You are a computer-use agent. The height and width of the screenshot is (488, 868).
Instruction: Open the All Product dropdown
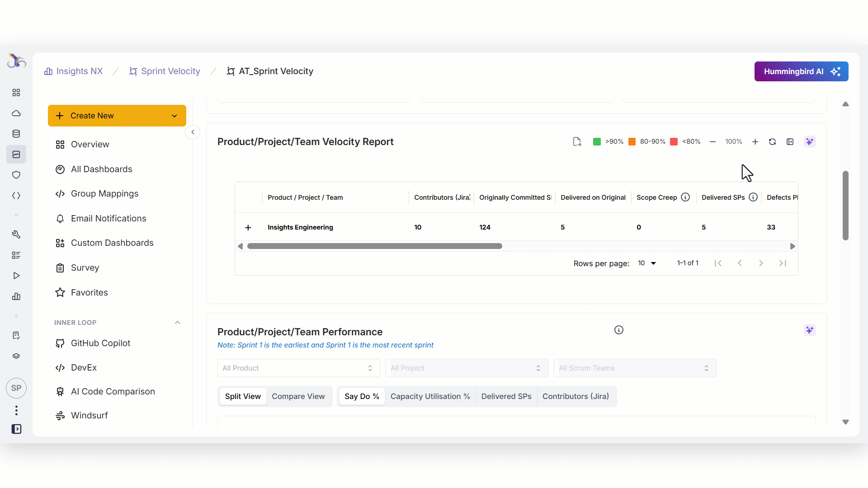[298, 368]
